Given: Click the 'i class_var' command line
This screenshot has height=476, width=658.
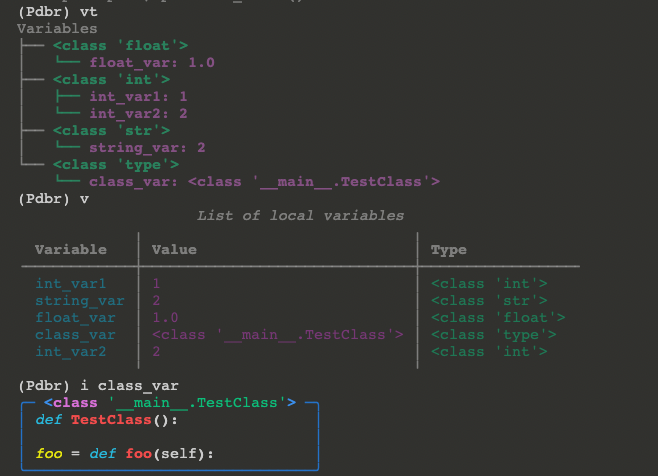Looking at the screenshot, I should click(130, 386).
